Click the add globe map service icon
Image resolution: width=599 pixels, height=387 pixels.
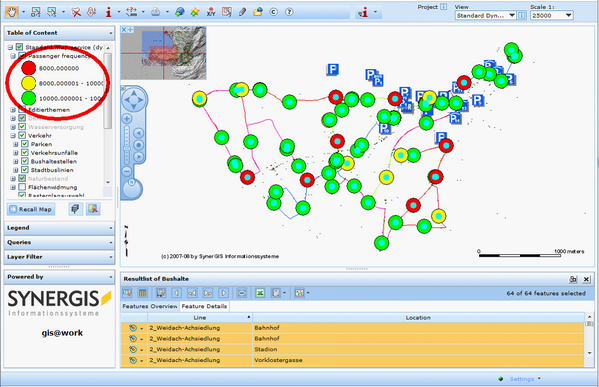point(179,12)
